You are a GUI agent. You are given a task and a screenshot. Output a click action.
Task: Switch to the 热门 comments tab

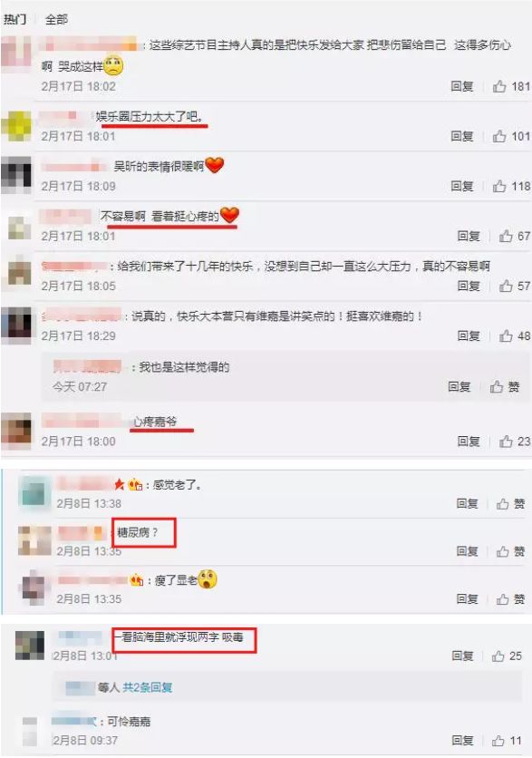[15, 19]
